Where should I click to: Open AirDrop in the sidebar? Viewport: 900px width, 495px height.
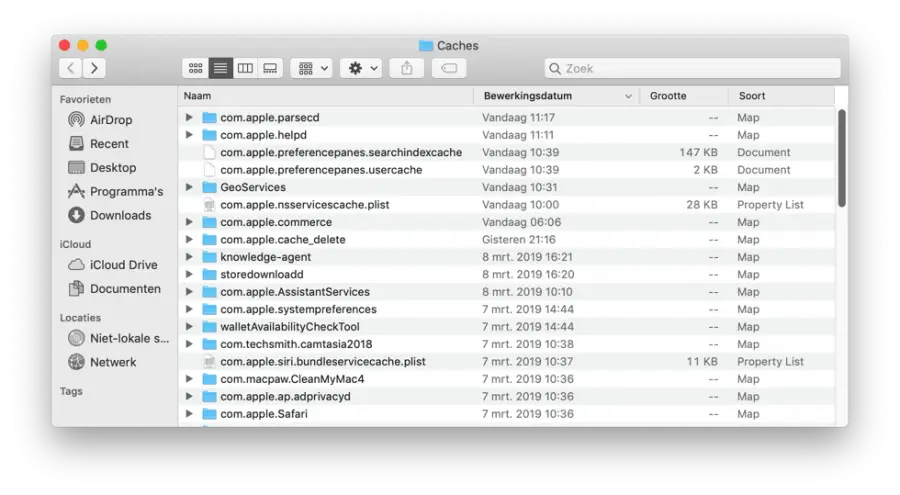pyautogui.click(x=100, y=119)
